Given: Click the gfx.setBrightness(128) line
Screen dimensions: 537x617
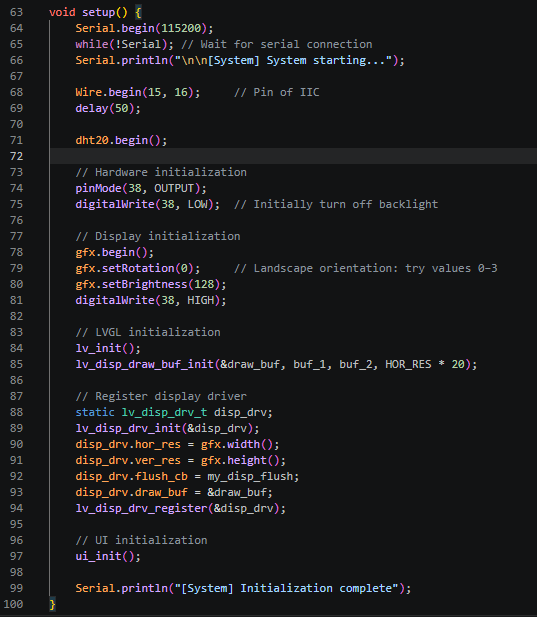Looking at the screenshot, I should (151, 284).
